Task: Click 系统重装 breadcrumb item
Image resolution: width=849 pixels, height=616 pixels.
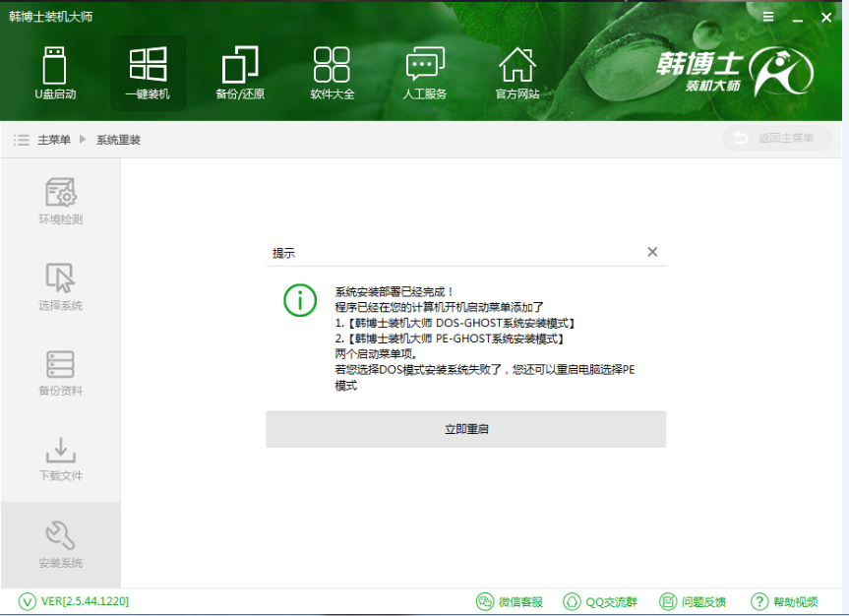Action: tap(119, 140)
